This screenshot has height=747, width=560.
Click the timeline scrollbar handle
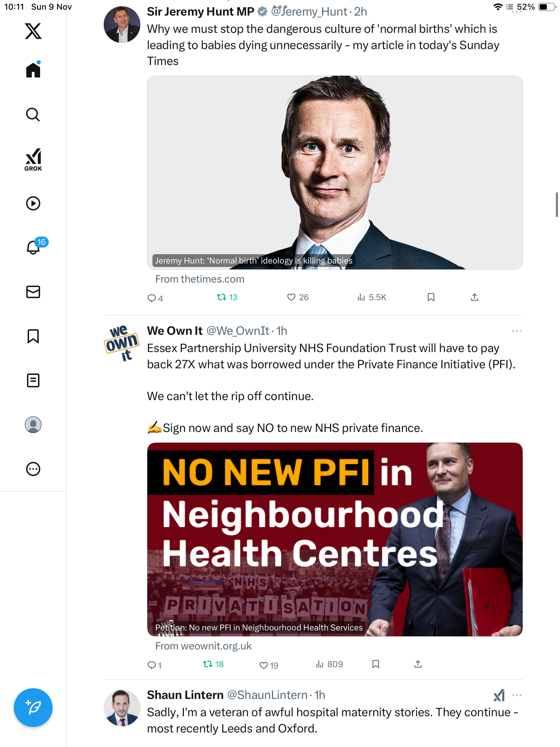coord(556,205)
